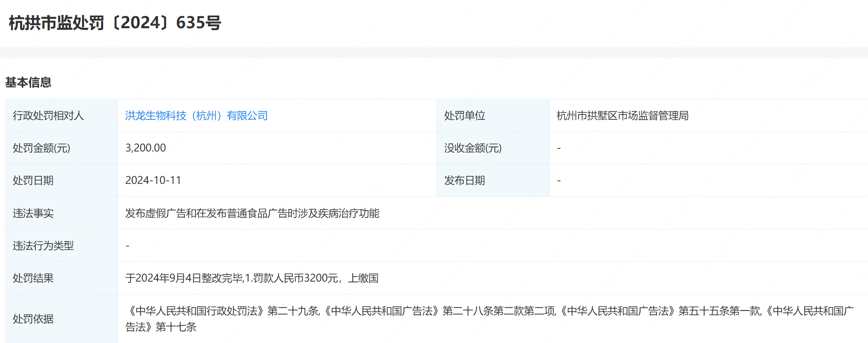Click the 处罚结果 label cell
Image resolution: width=868 pixels, height=343 pixels.
[x=33, y=278]
